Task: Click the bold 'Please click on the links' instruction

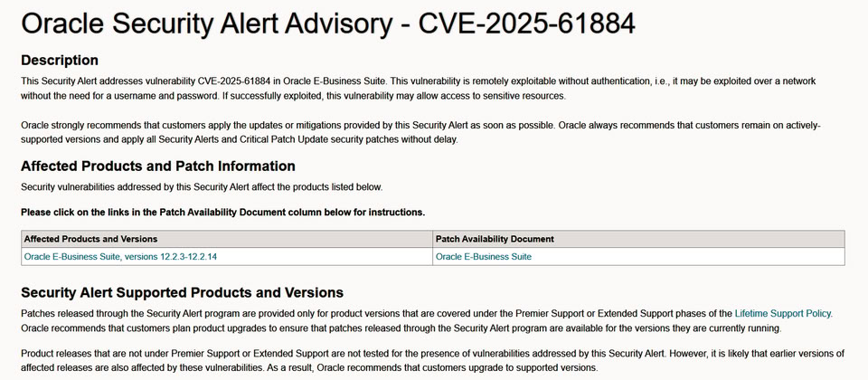Action: pos(222,213)
